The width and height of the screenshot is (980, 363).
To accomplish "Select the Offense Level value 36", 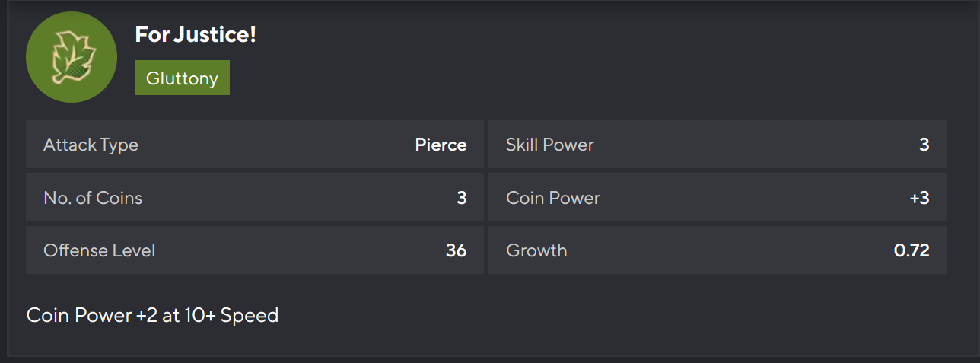I will point(456,250).
